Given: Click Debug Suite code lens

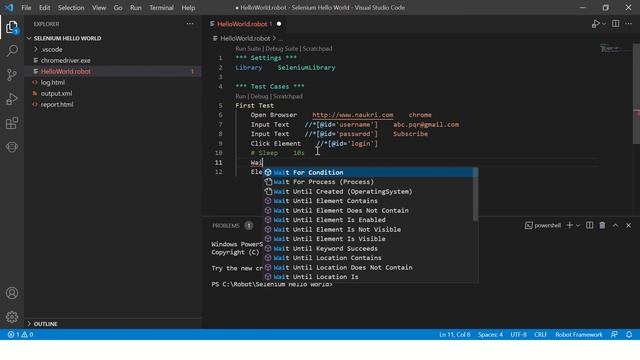Looking at the screenshot, I should (x=282, y=49).
